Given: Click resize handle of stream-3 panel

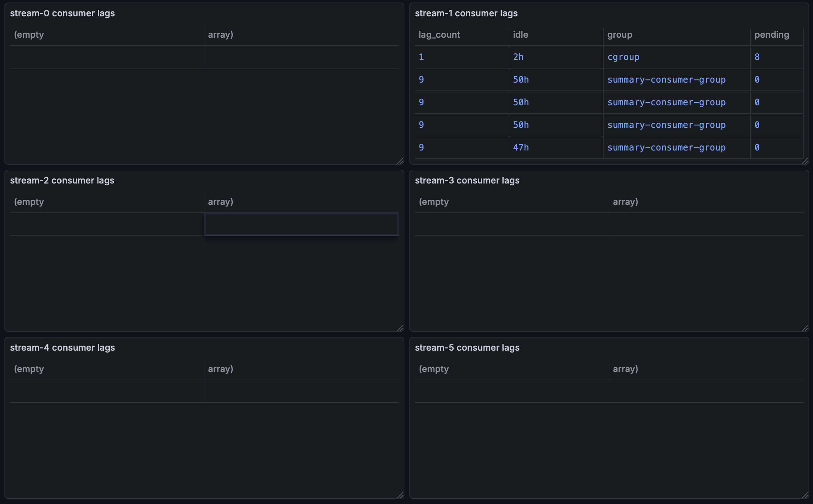Looking at the screenshot, I should coord(805,328).
